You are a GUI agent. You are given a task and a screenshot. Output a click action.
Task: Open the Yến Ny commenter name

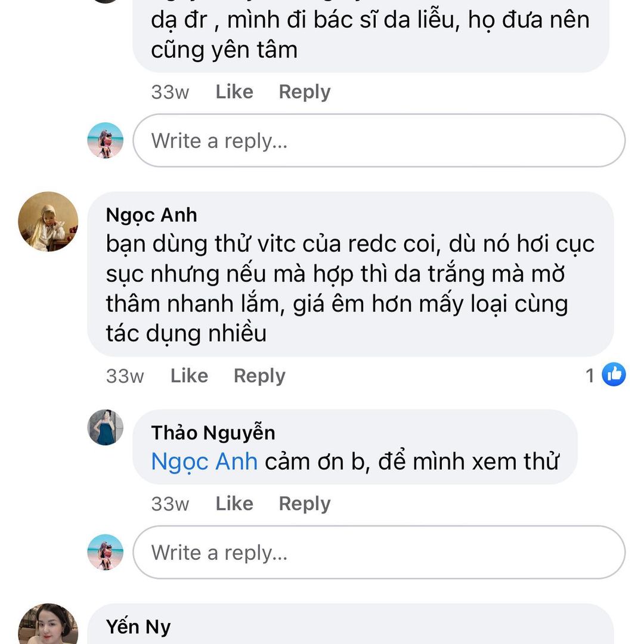point(138,627)
